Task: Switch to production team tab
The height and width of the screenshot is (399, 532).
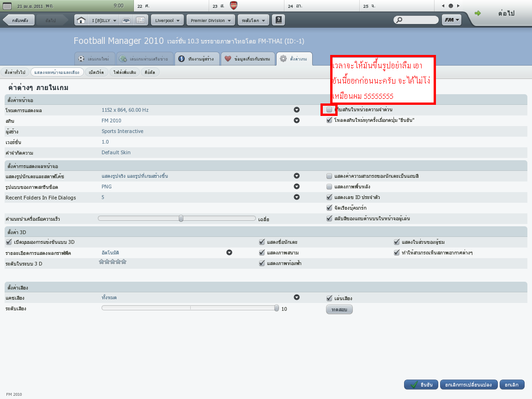Action: click(x=197, y=59)
